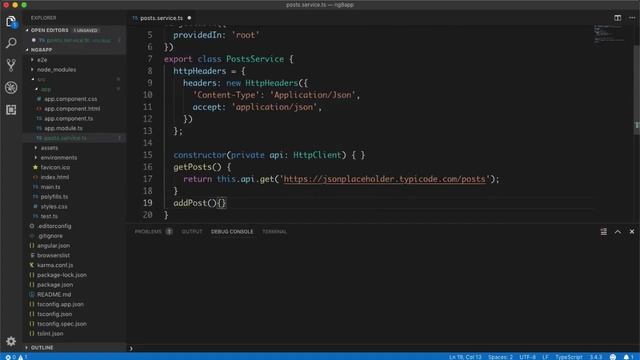
Task: Change file encoding UTF-8
Action: (527, 357)
